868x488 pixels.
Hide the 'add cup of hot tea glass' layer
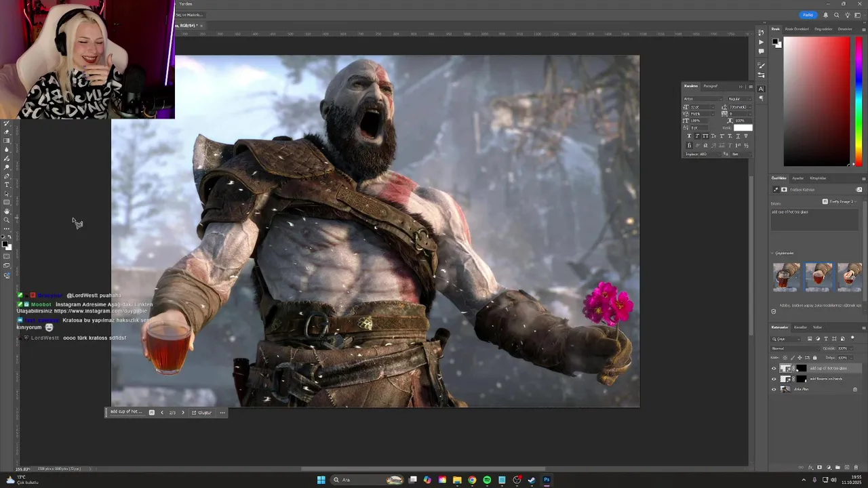point(774,368)
